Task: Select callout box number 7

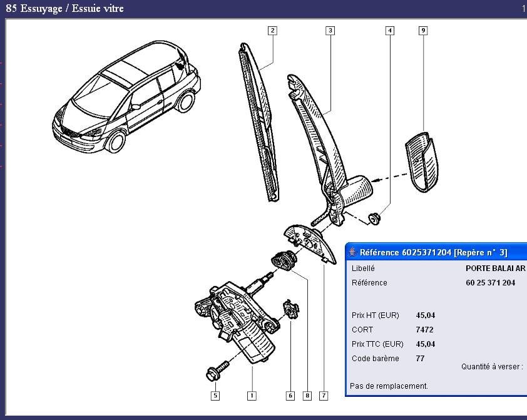Action: pos(324,395)
